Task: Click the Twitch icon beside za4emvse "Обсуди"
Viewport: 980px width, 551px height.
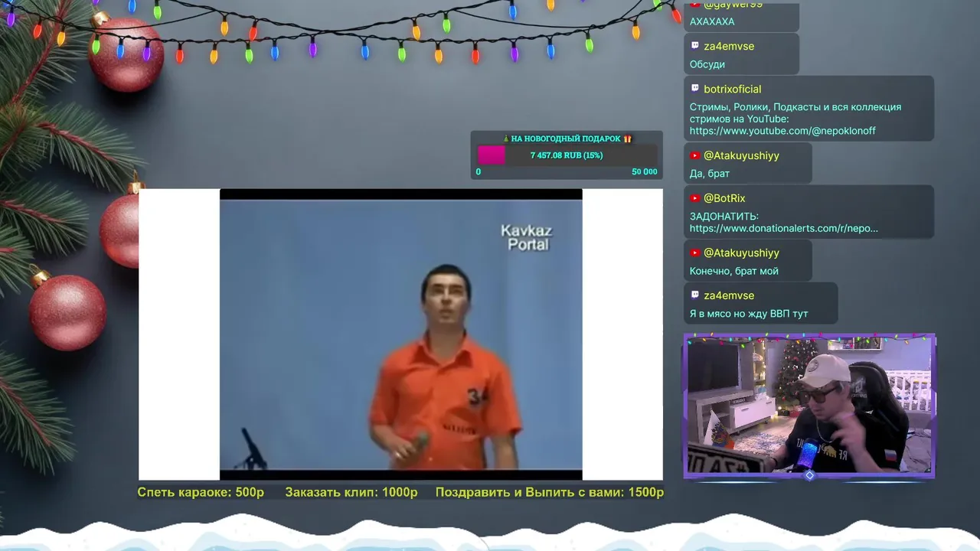Action: point(694,46)
